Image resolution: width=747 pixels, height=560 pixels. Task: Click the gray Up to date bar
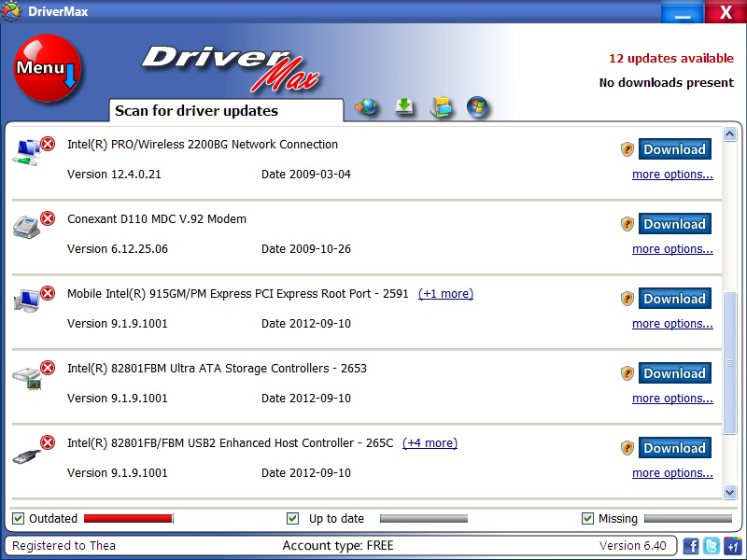[x=424, y=519]
